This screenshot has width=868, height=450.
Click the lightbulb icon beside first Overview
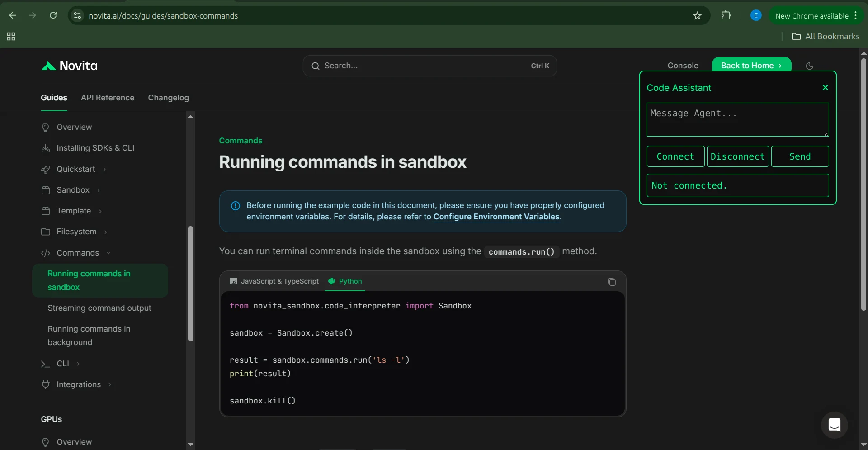pyautogui.click(x=45, y=127)
